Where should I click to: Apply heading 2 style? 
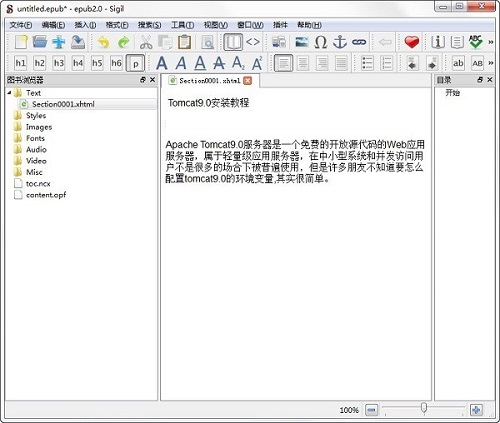(x=40, y=63)
